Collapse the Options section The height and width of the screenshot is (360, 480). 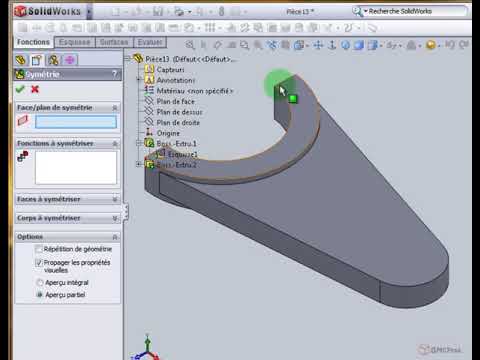(x=115, y=237)
